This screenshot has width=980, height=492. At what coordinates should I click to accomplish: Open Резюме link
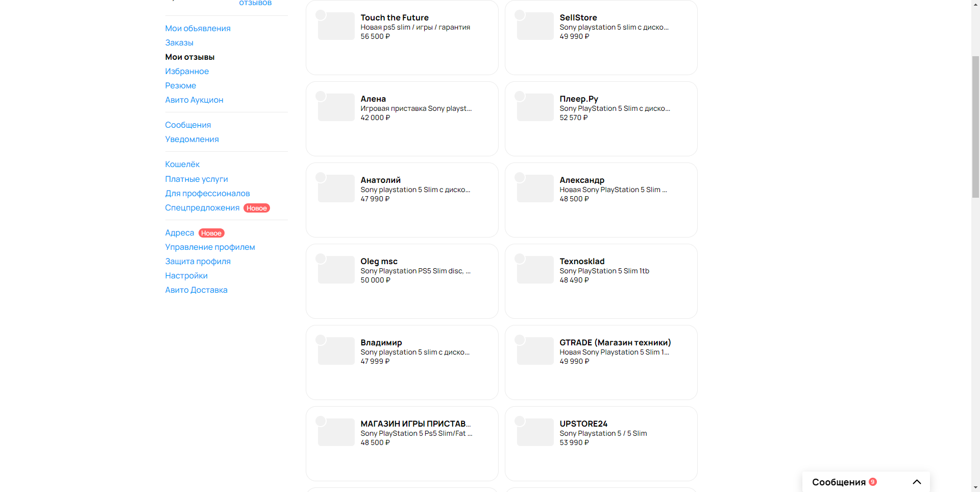181,85
